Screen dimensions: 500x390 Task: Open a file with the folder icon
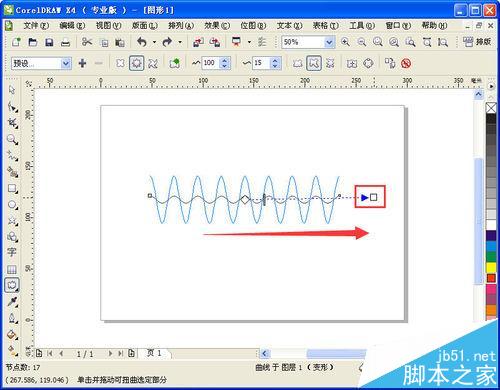(33, 42)
